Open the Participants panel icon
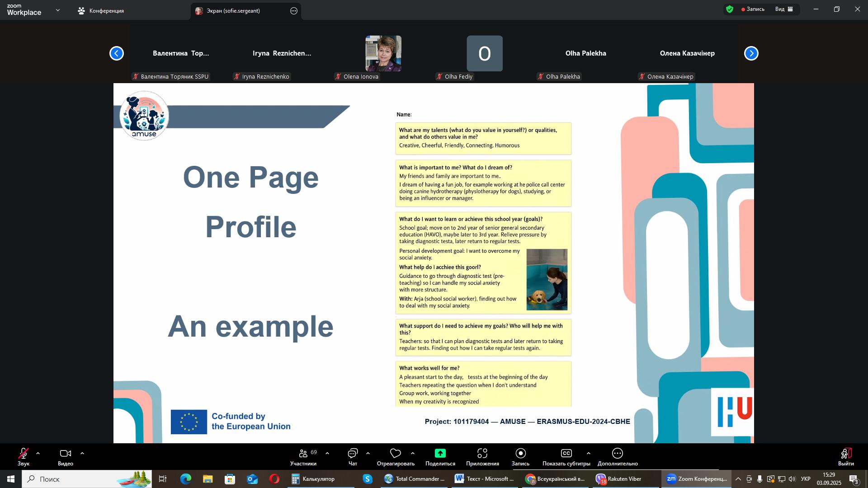 click(303, 453)
